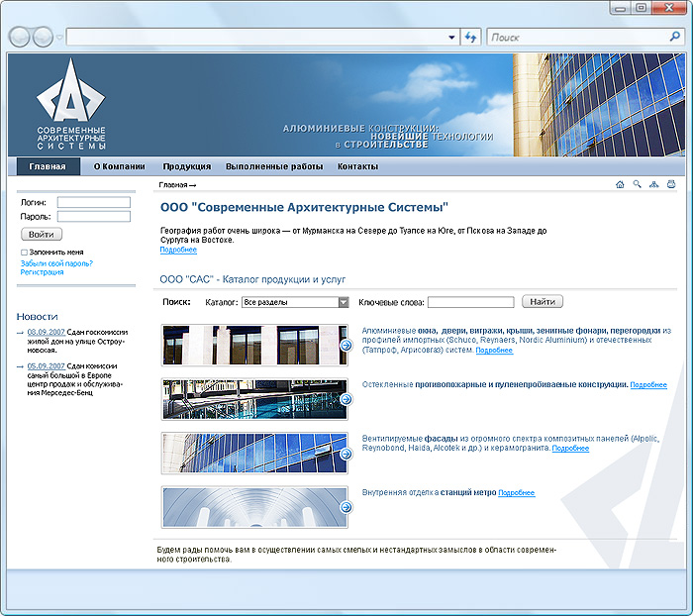Minimize the browser window
Image resolution: width=693 pixels, height=616 pixels.
coord(621,8)
